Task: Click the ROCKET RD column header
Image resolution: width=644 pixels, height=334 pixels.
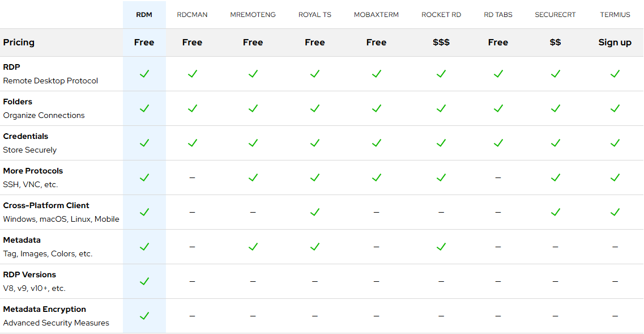Action: pyautogui.click(x=441, y=15)
